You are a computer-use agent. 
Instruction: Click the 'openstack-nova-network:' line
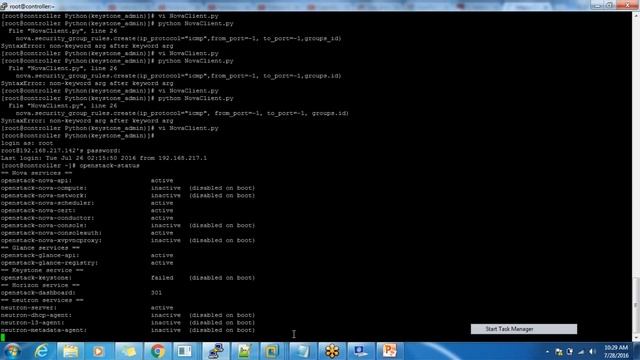click(x=128, y=196)
